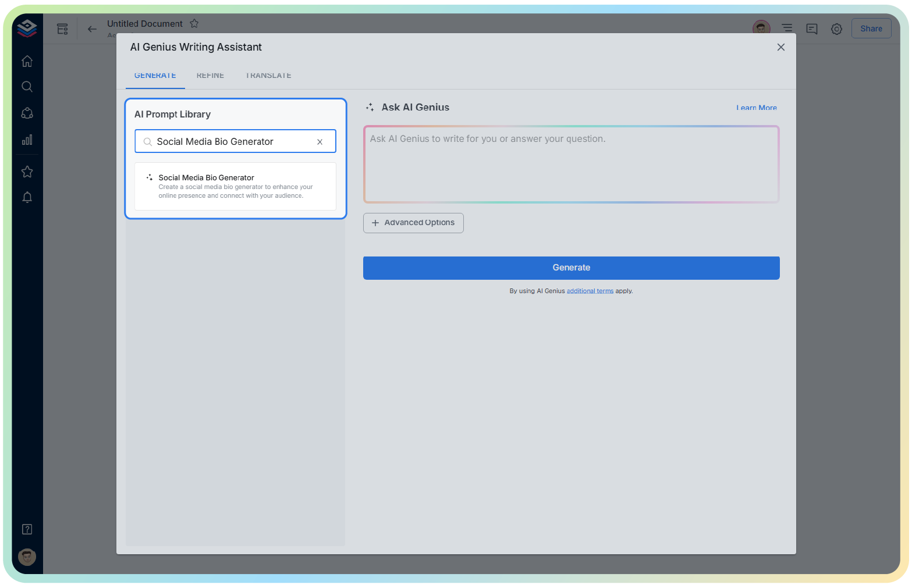Click the back arrow next to the document title
The image size is (912, 588).
(92, 29)
